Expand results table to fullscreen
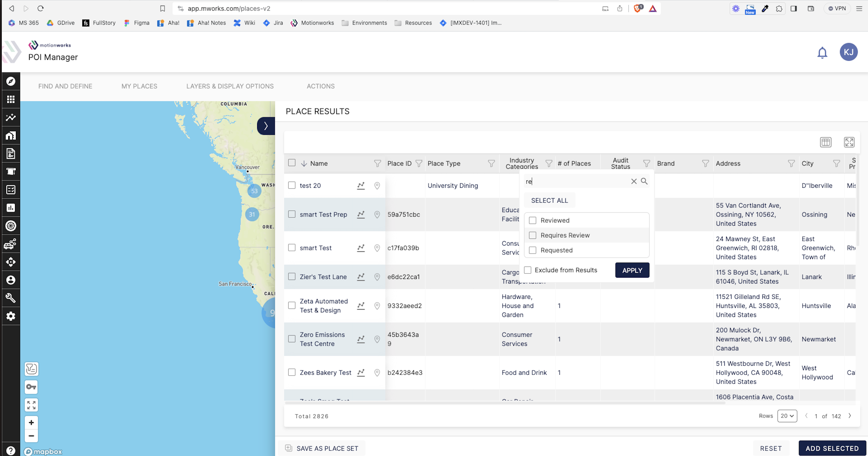 [849, 142]
